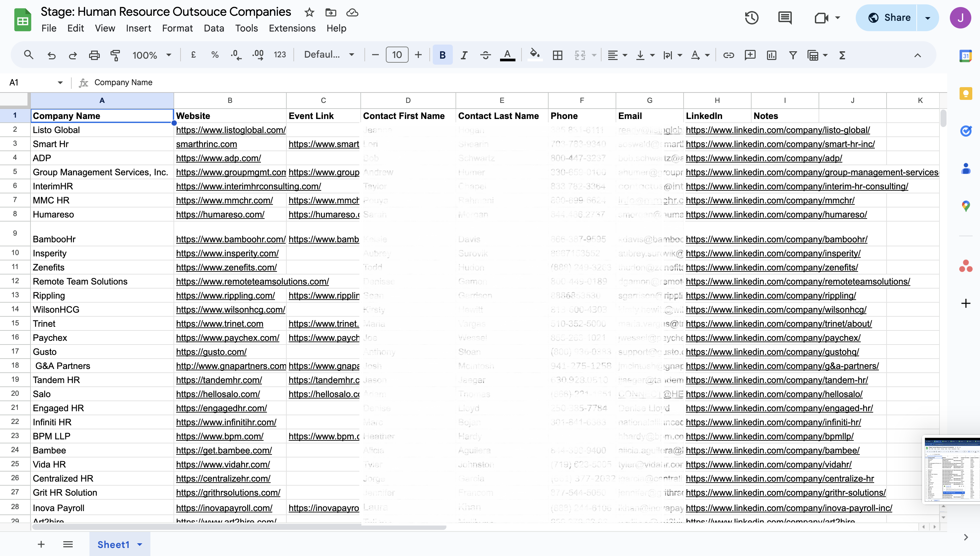Open the borders tool

click(x=557, y=55)
